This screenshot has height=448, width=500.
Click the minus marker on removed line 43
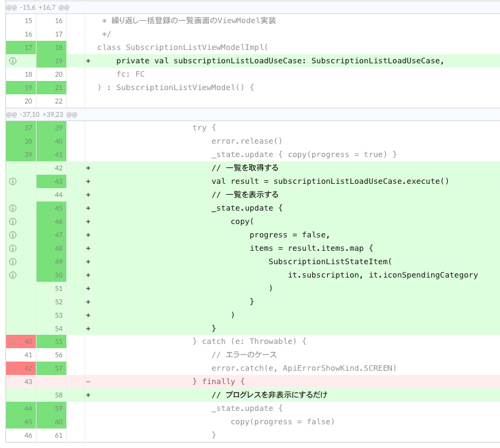tap(88, 382)
